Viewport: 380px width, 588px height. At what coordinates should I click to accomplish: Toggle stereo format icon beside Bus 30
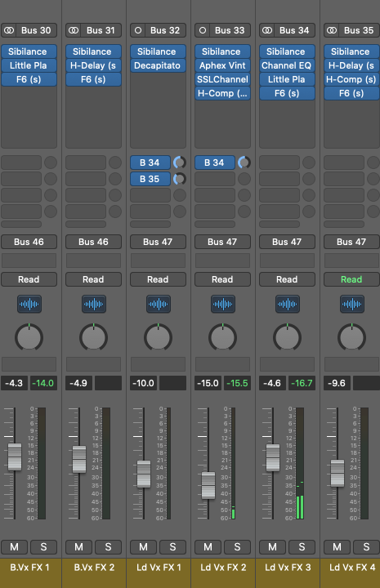coord(9,30)
